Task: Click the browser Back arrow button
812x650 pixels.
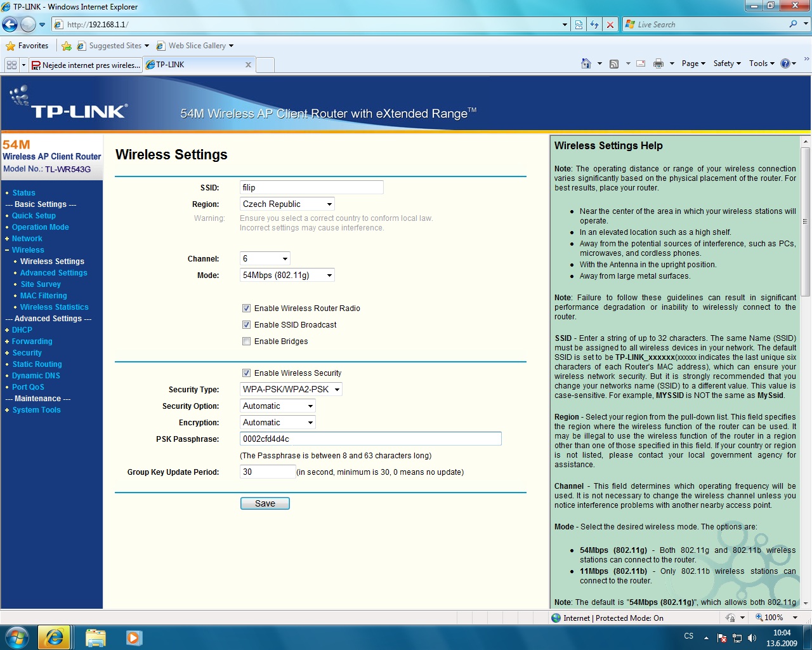Action: pos(10,24)
